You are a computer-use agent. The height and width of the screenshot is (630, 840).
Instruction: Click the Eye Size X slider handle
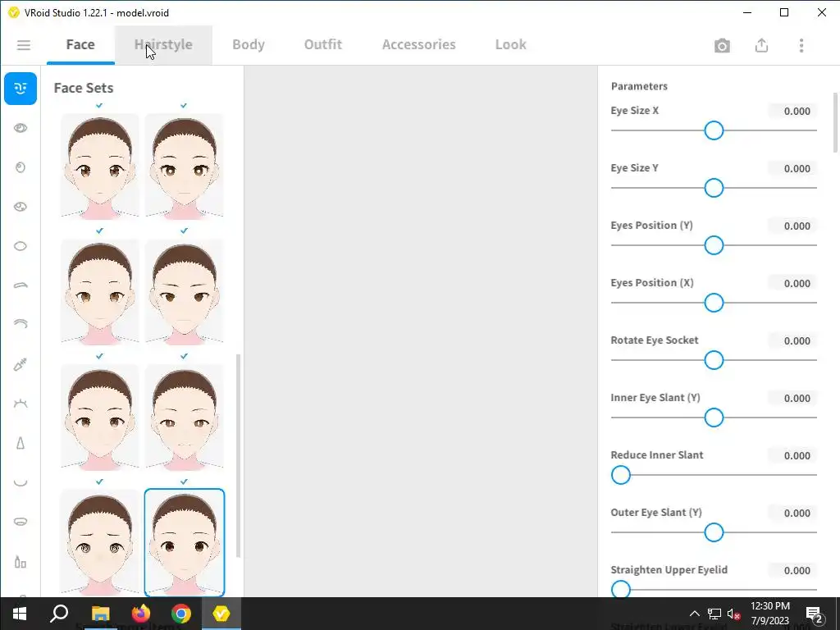point(714,130)
